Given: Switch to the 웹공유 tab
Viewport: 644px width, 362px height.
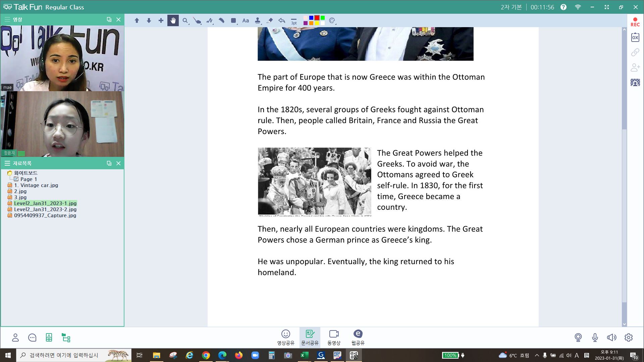Looking at the screenshot, I should click(358, 337).
